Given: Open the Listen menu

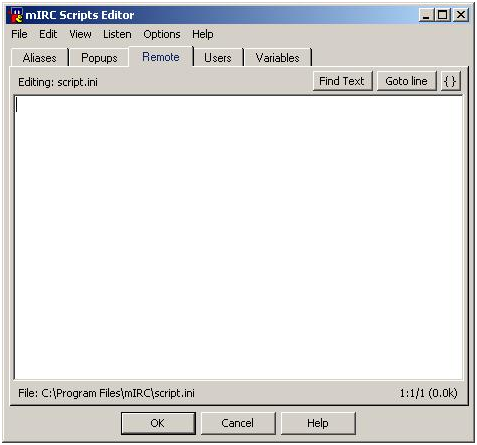Looking at the screenshot, I should point(117,34).
